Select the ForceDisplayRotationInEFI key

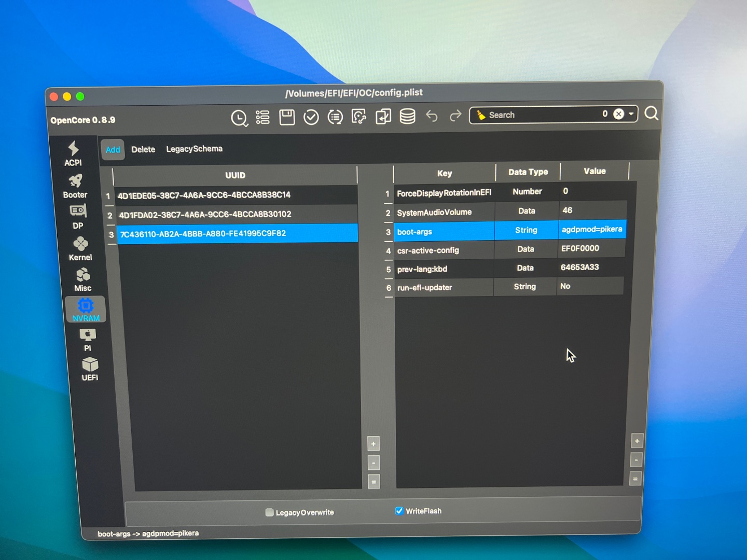[x=444, y=193]
